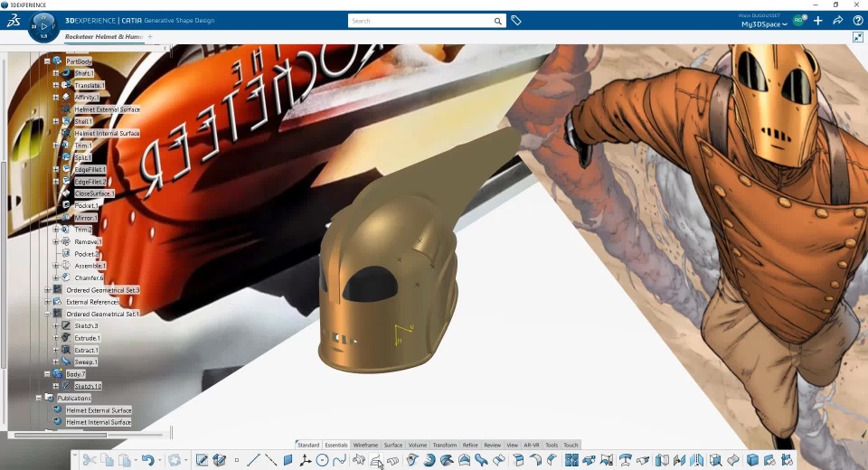Click the Paste icon in toolbar
Screen dimensions: 868x470
(125, 460)
